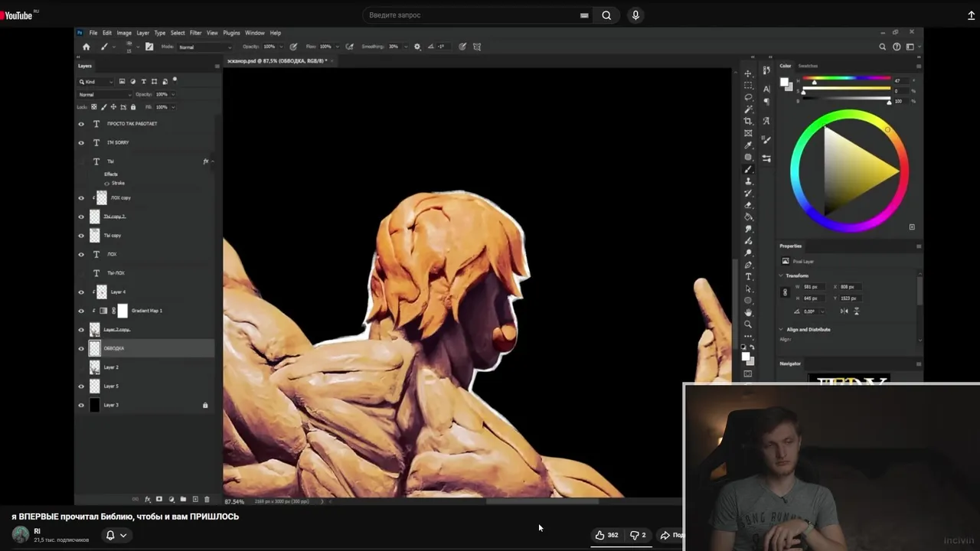The height and width of the screenshot is (551, 980).
Task: Click the foreground color swatch in Color panel
Action: pos(784,82)
